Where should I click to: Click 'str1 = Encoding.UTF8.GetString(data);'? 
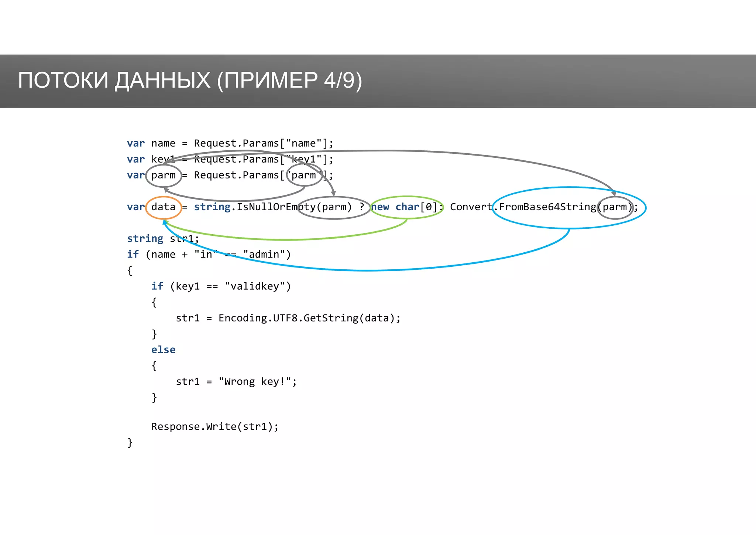(288, 318)
